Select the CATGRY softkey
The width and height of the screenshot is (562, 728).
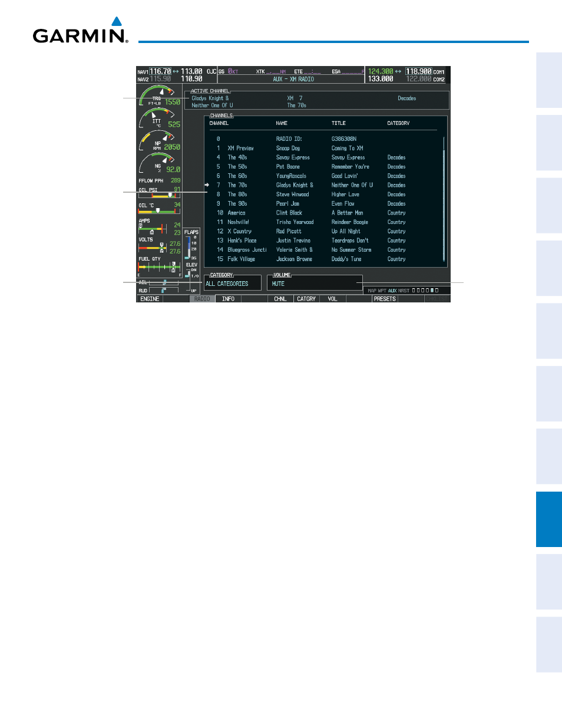(x=306, y=299)
